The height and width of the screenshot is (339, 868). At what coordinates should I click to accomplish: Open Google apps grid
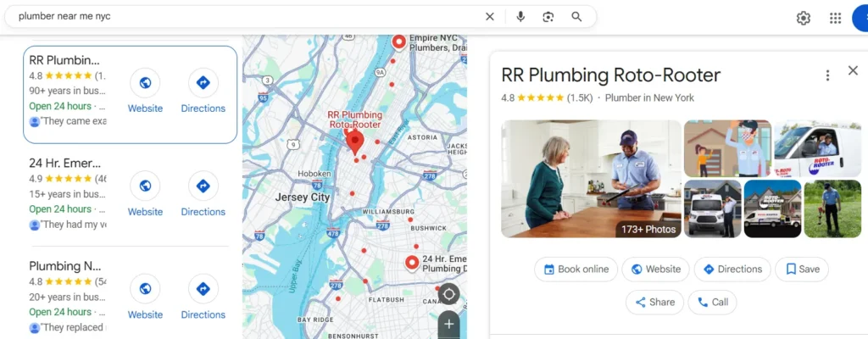[x=835, y=19]
